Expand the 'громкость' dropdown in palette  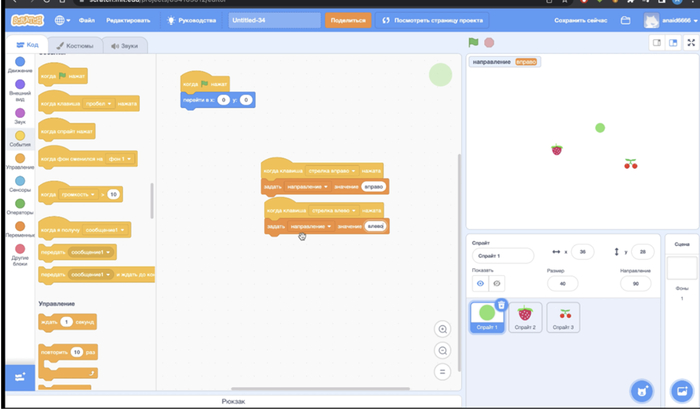(x=97, y=194)
